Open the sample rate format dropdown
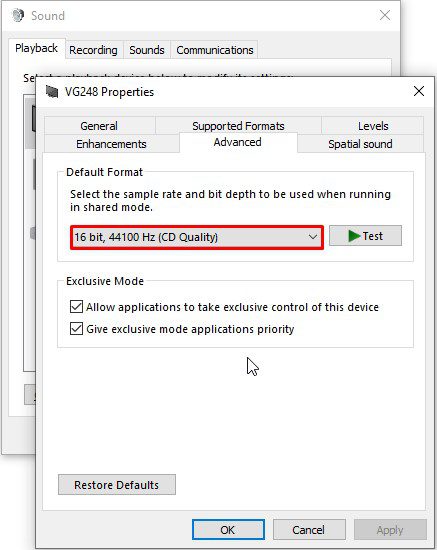 click(x=197, y=237)
